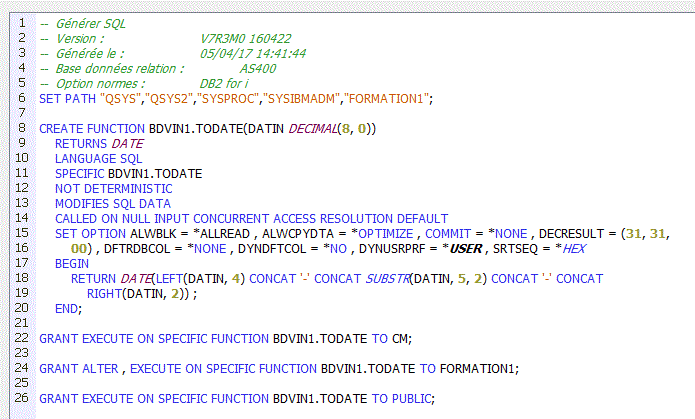Click the version value 'V7R3M0 160422'

(x=246, y=39)
